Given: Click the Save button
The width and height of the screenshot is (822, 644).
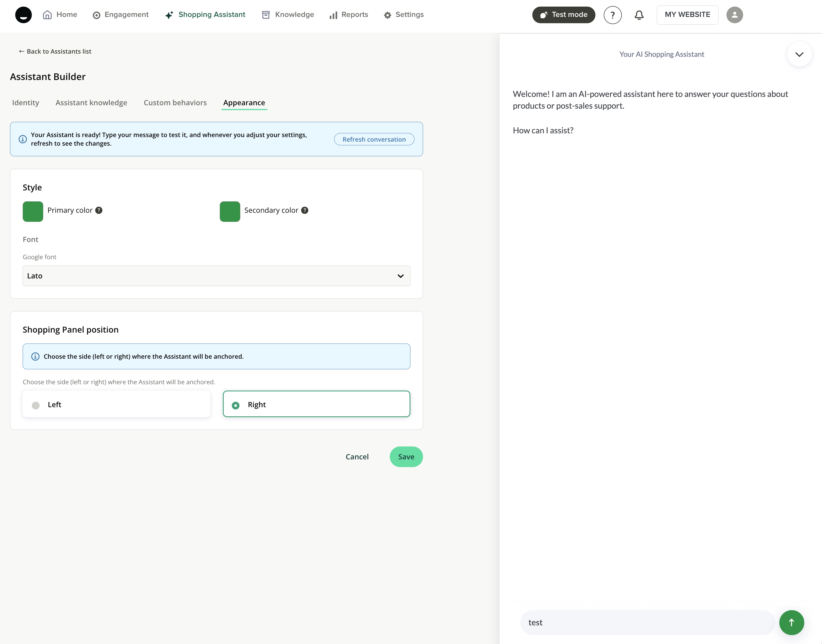Looking at the screenshot, I should pos(406,457).
